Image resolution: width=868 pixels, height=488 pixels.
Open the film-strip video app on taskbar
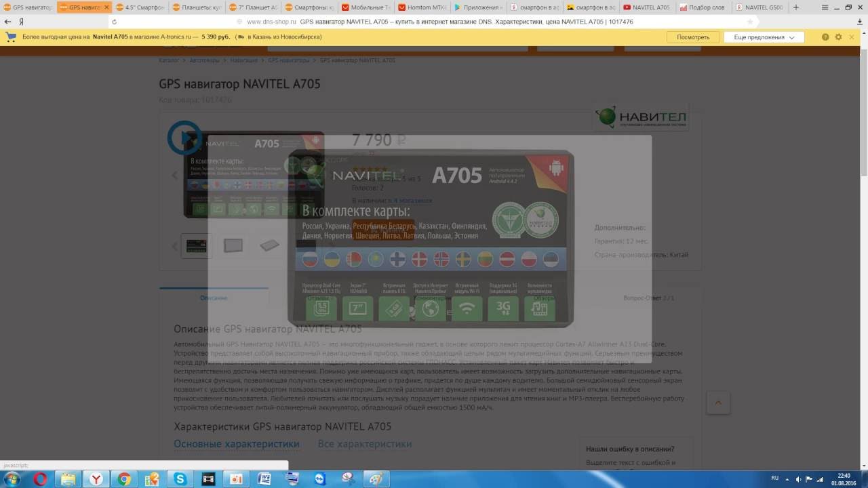208,479
